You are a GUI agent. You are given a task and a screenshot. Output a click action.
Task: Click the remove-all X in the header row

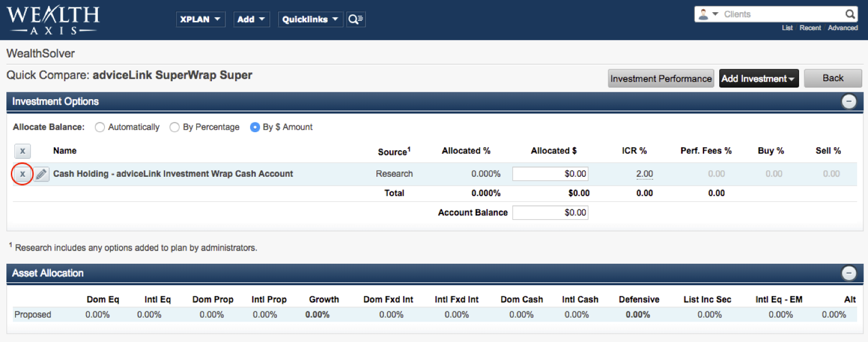click(x=23, y=151)
